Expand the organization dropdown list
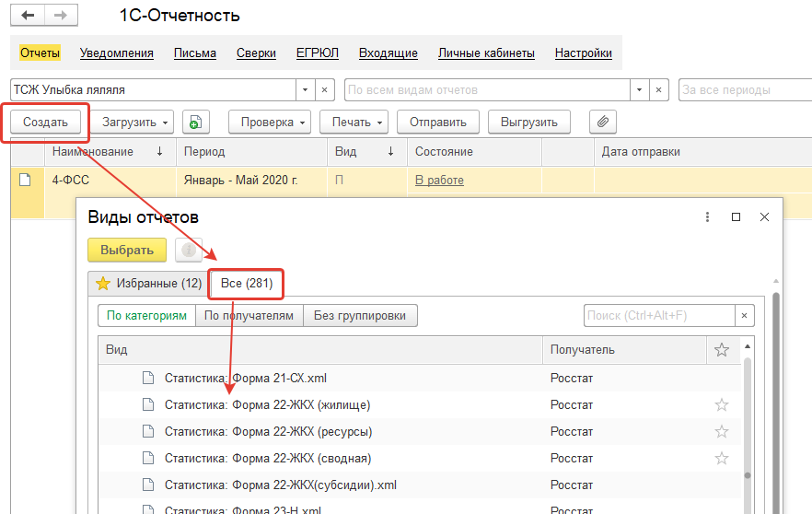 pos(306,90)
